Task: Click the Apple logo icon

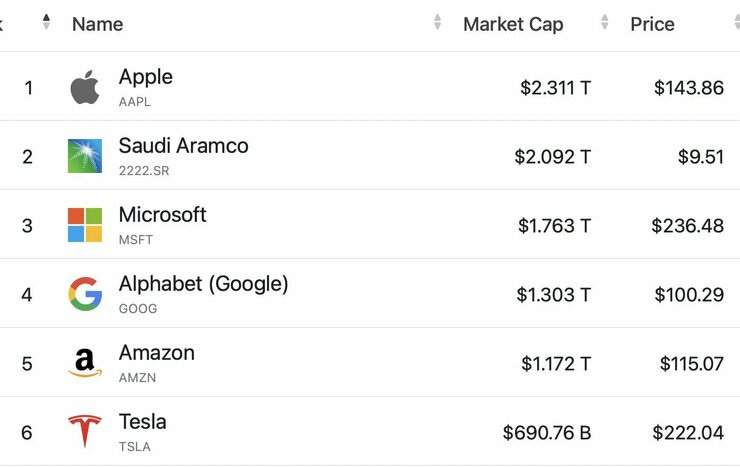Action: click(x=85, y=87)
